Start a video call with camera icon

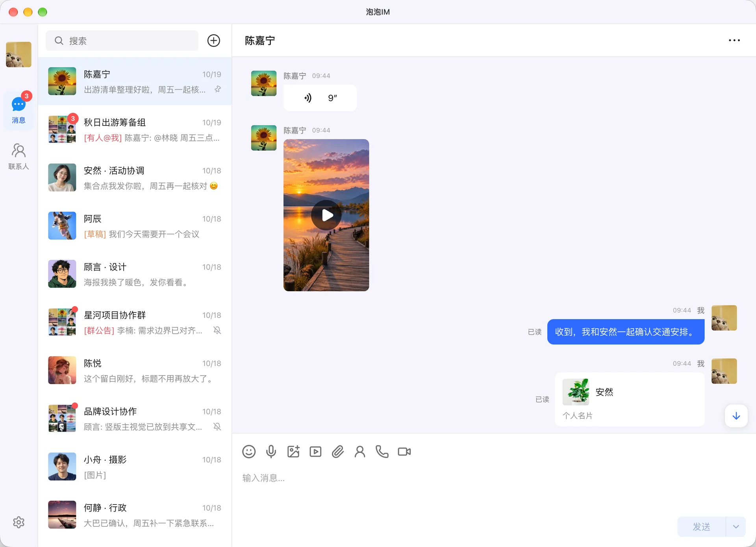coord(404,451)
